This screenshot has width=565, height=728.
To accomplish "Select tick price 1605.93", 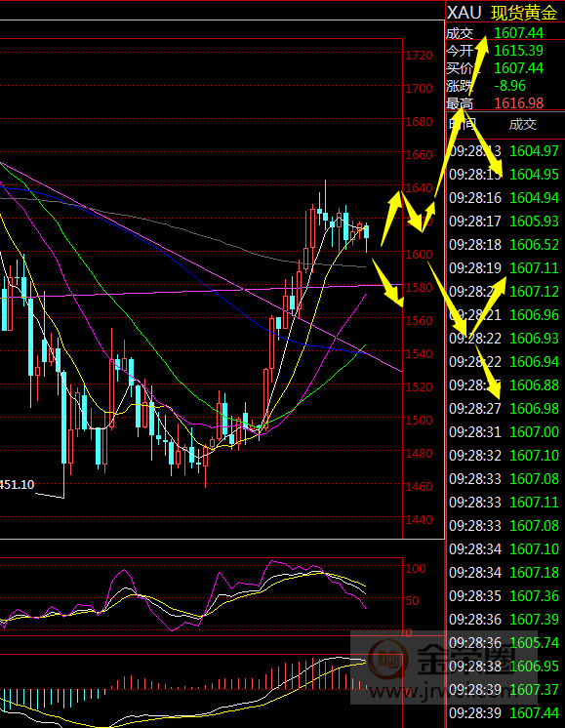I will [x=534, y=221].
